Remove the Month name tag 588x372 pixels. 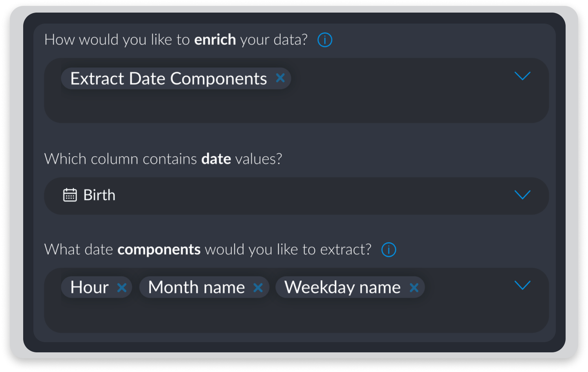click(x=258, y=288)
